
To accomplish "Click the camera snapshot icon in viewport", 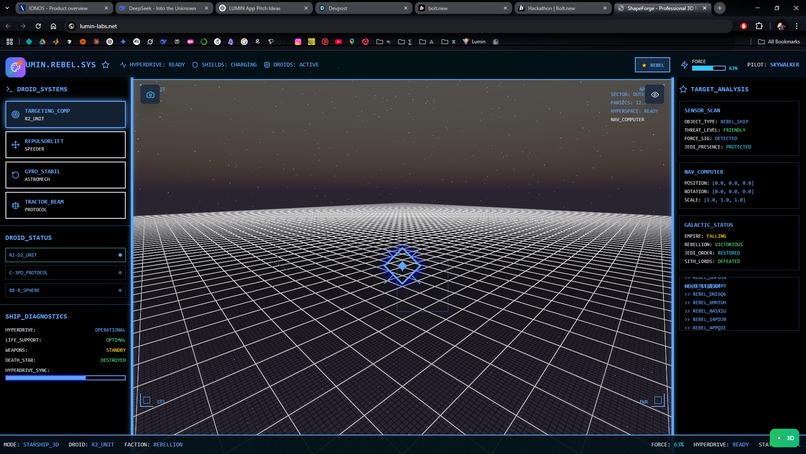I will coord(150,95).
